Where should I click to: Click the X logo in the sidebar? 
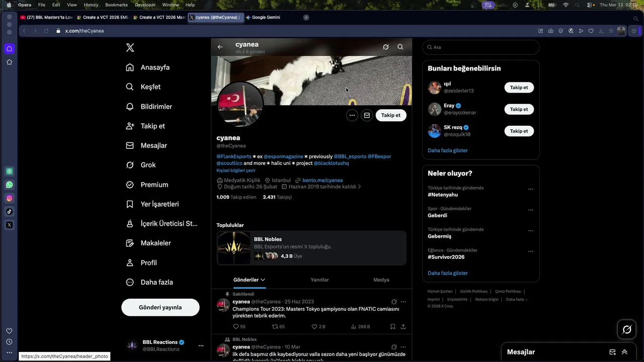pyautogui.click(x=130, y=48)
